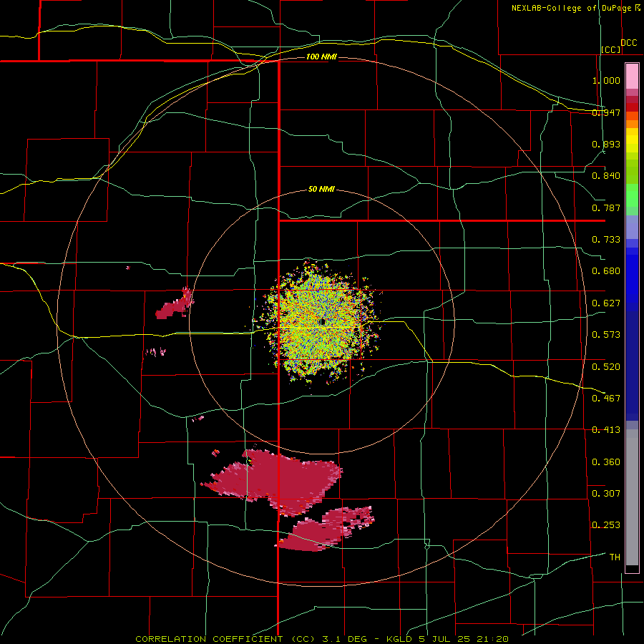Click the 1.000 value on color scale

coord(606,80)
